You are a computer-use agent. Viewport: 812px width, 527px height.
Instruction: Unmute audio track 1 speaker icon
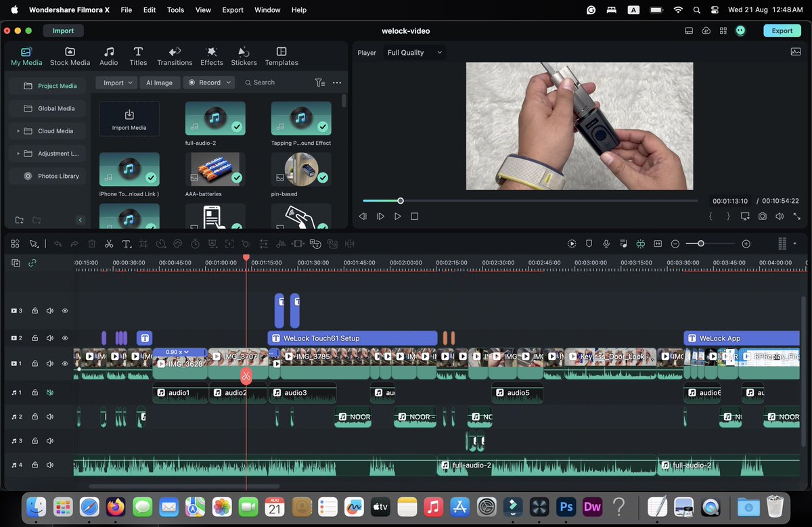point(49,392)
